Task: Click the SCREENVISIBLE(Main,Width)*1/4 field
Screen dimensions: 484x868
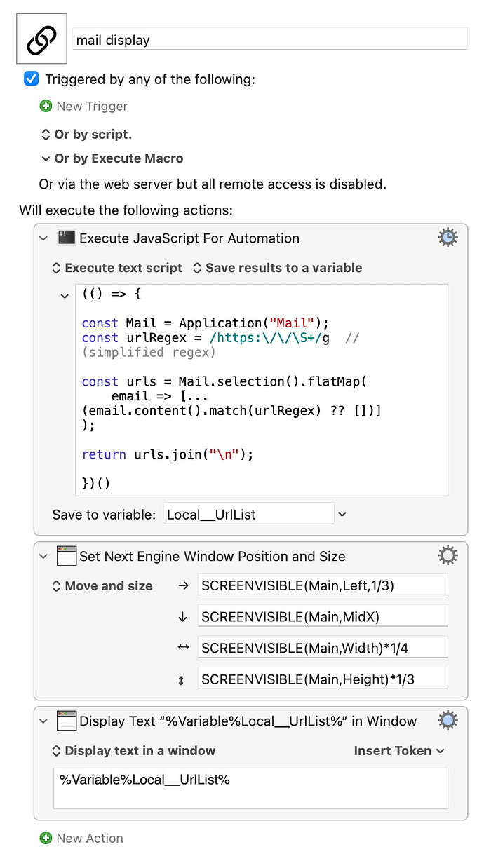Action: pos(323,648)
